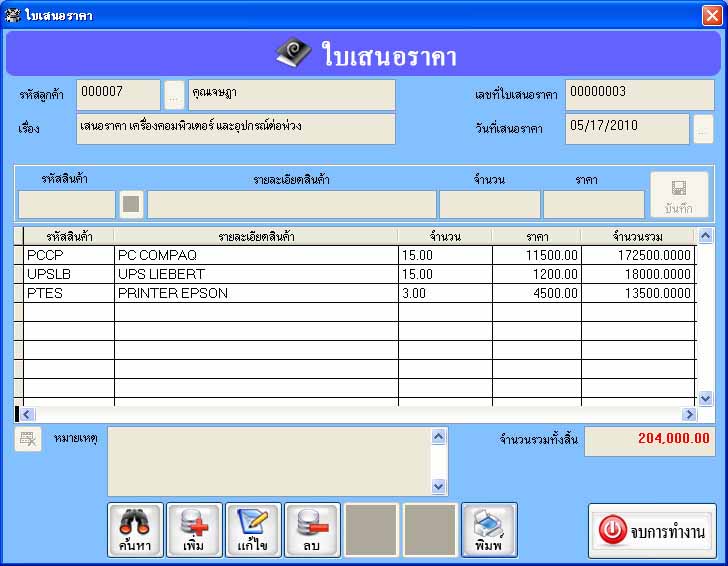
Task: Click the horizontal scroll right arrow
Action: coord(689,414)
